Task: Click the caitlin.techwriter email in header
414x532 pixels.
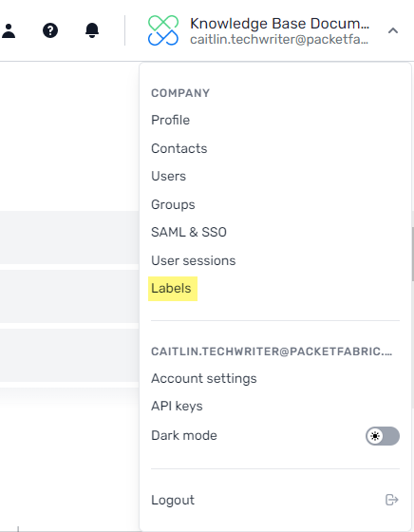Action: pyautogui.click(x=279, y=40)
